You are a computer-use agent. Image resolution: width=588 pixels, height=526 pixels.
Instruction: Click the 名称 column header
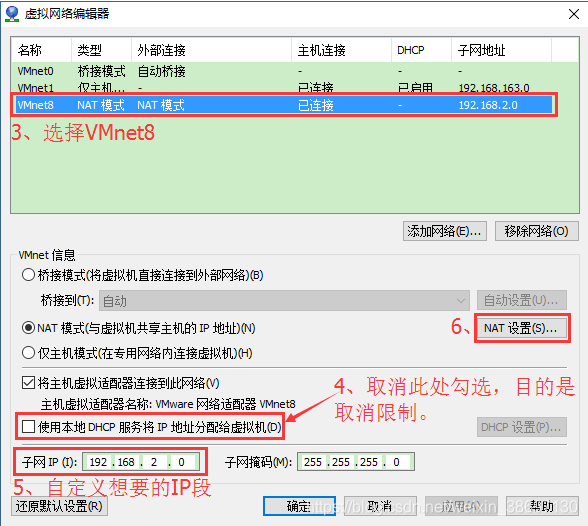click(x=41, y=50)
